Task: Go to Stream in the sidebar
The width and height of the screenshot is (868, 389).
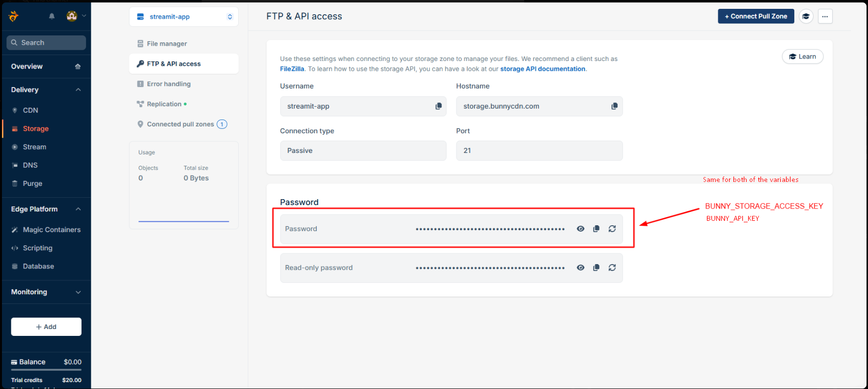Action: [34, 147]
